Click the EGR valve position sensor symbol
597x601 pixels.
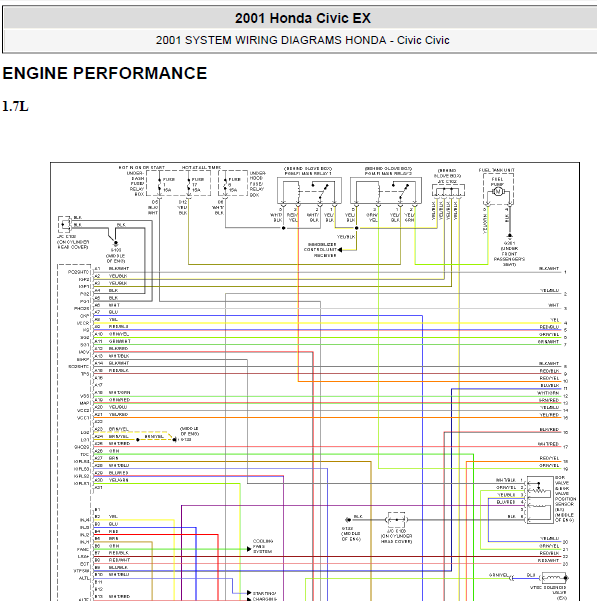tap(540, 500)
